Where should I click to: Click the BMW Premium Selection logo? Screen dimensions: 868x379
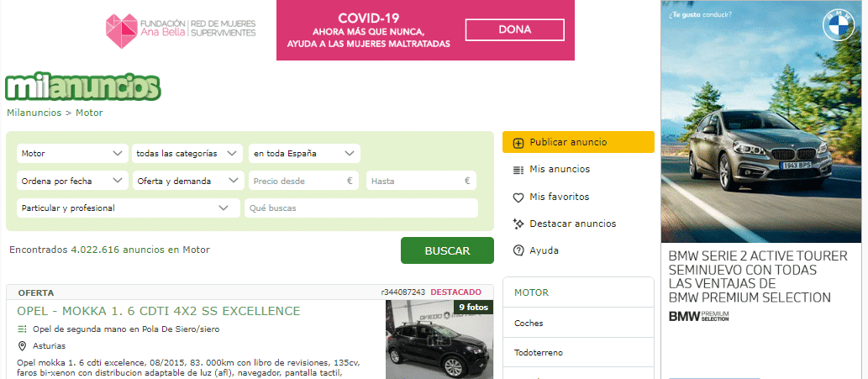click(698, 317)
